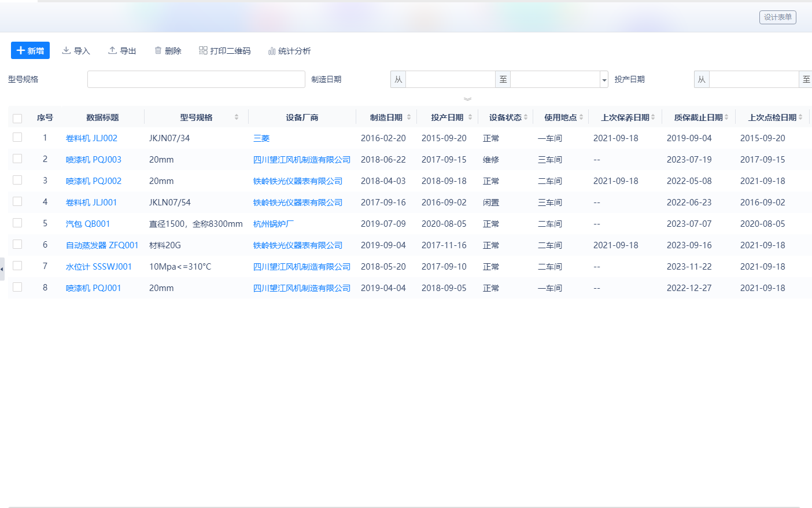
Task: Click 铁岭铁光仪器表有限公司 in row 3
Action: pos(298,181)
